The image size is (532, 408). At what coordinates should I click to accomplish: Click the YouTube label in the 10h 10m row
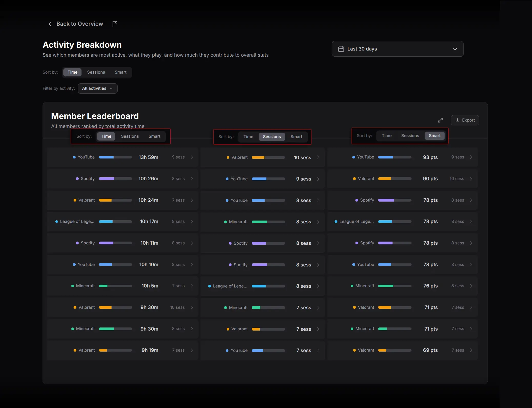[x=86, y=264]
